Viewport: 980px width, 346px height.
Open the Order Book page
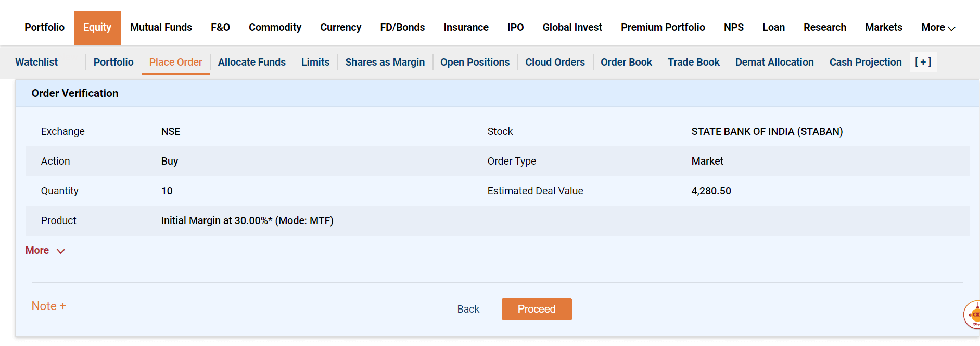pyautogui.click(x=626, y=62)
